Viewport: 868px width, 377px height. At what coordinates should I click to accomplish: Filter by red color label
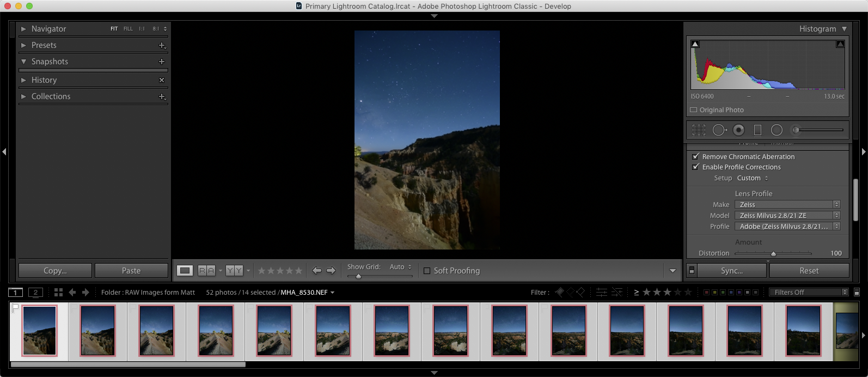point(706,293)
